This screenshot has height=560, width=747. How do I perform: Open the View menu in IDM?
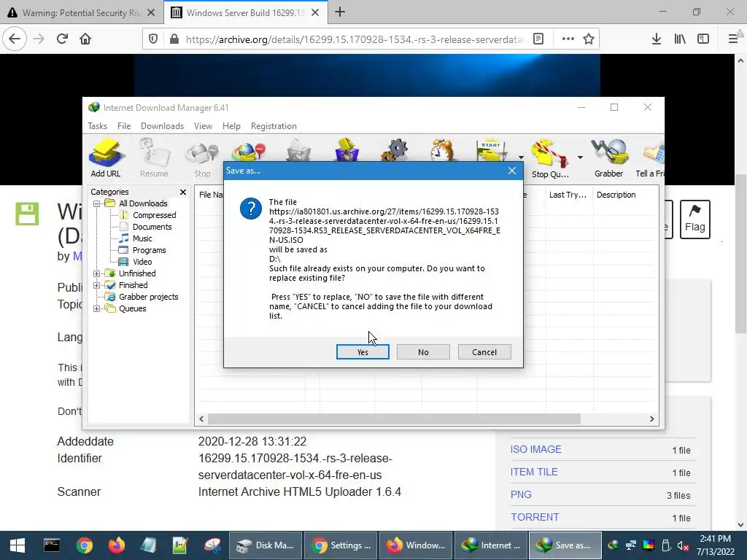[203, 126]
